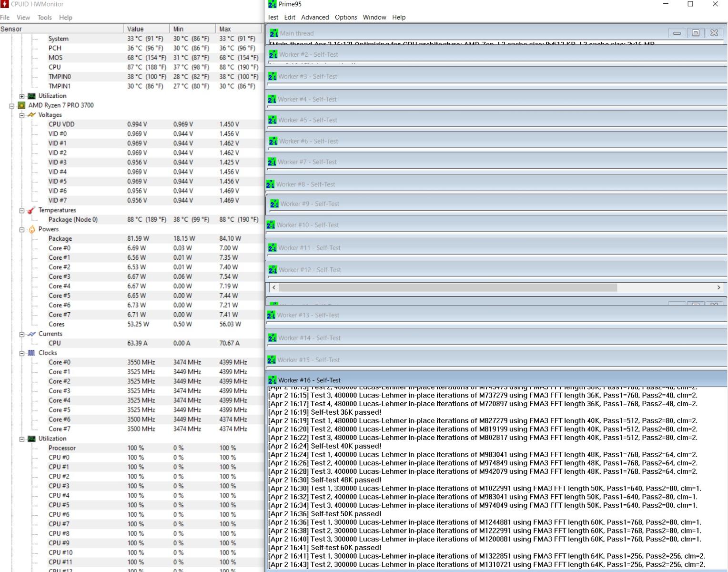Click the Worker #2 window icon
Screen dimensions: 728x572
point(273,54)
